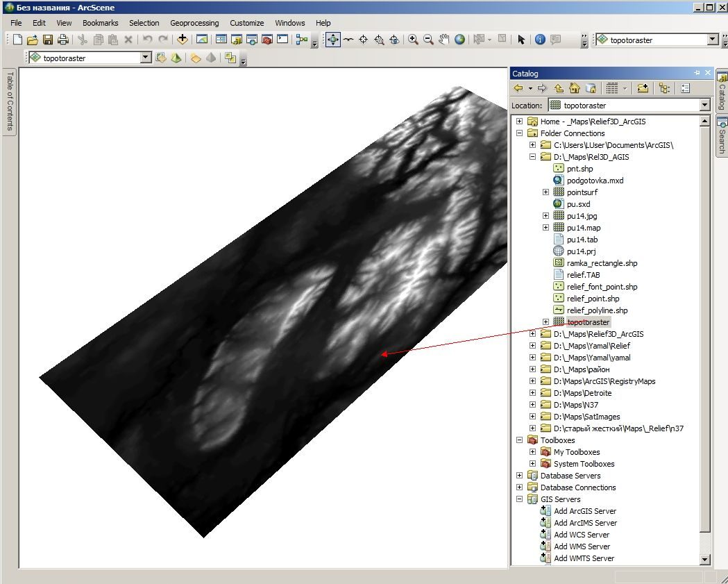Open the 3D Analyst layer dropdown
Image resolution: width=728 pixels, height=584 pixels.
coord(146,58)
